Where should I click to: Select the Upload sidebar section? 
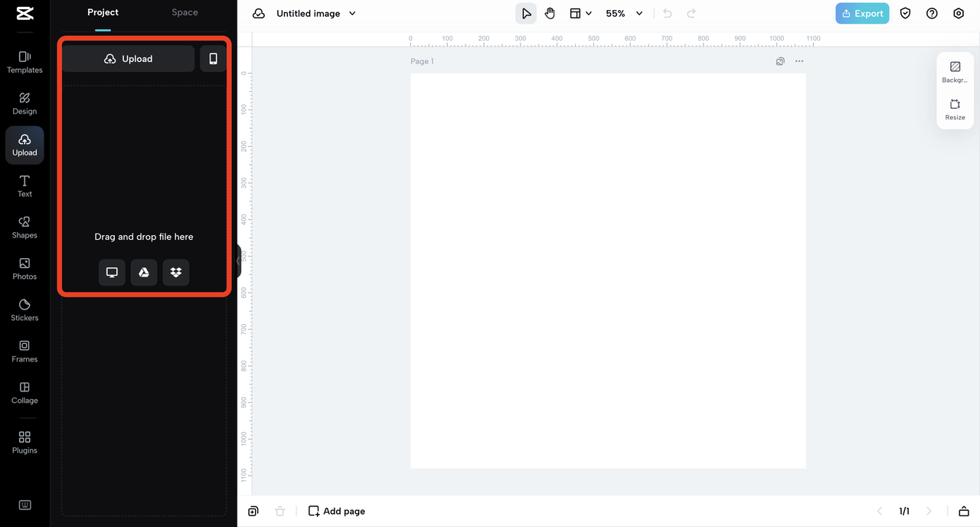[x=24, y=145]
